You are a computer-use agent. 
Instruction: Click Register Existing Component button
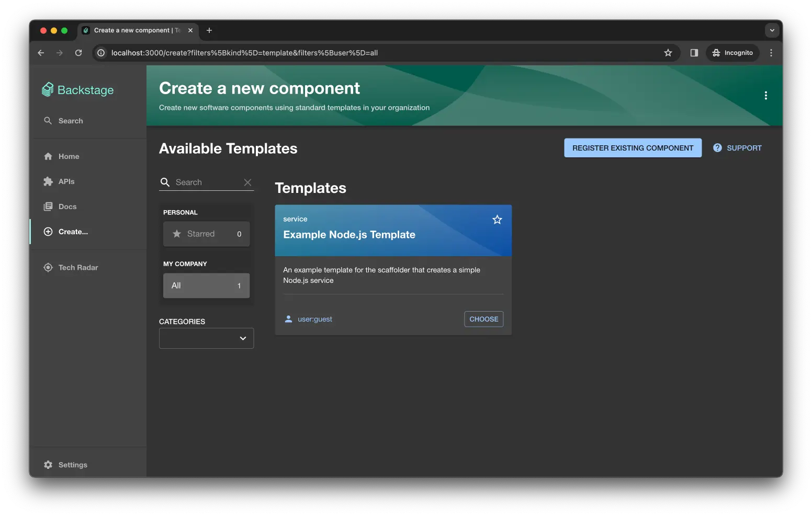(x=633, y=148)
